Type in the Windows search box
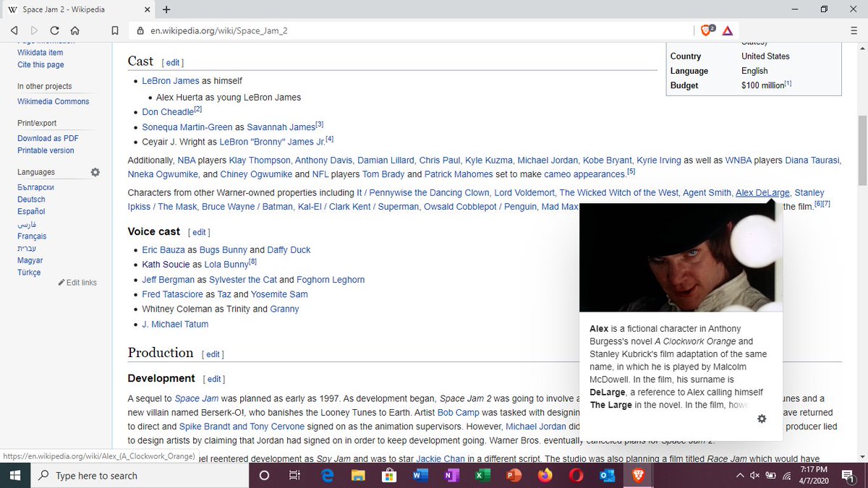 [140, 476]
